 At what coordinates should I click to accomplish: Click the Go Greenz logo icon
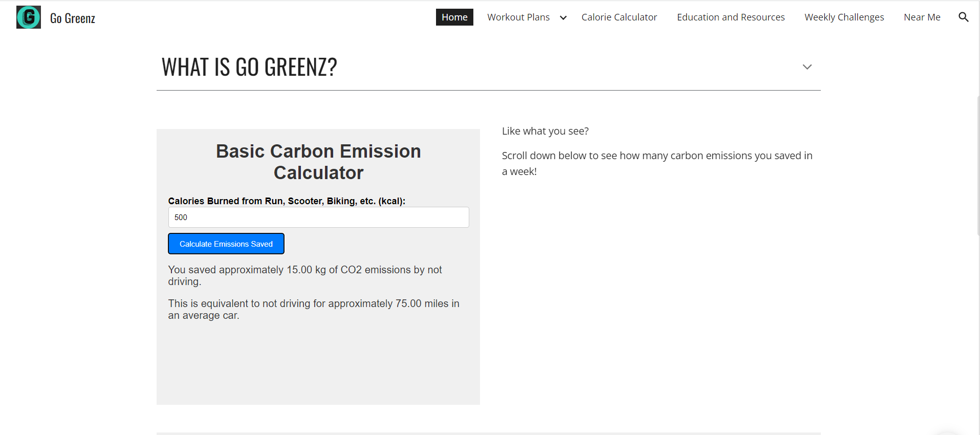point(29,17)
